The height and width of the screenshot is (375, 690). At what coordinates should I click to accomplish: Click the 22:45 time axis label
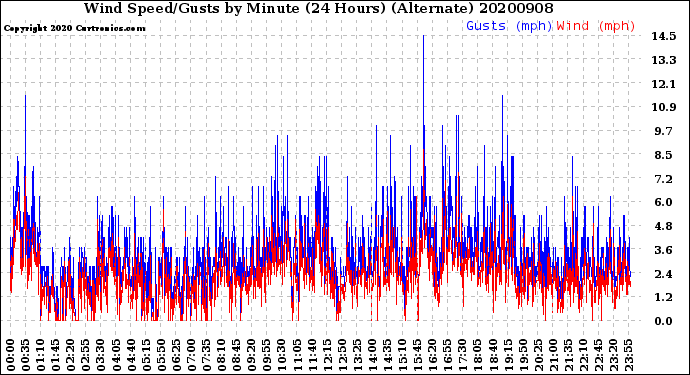pos(598,355)
